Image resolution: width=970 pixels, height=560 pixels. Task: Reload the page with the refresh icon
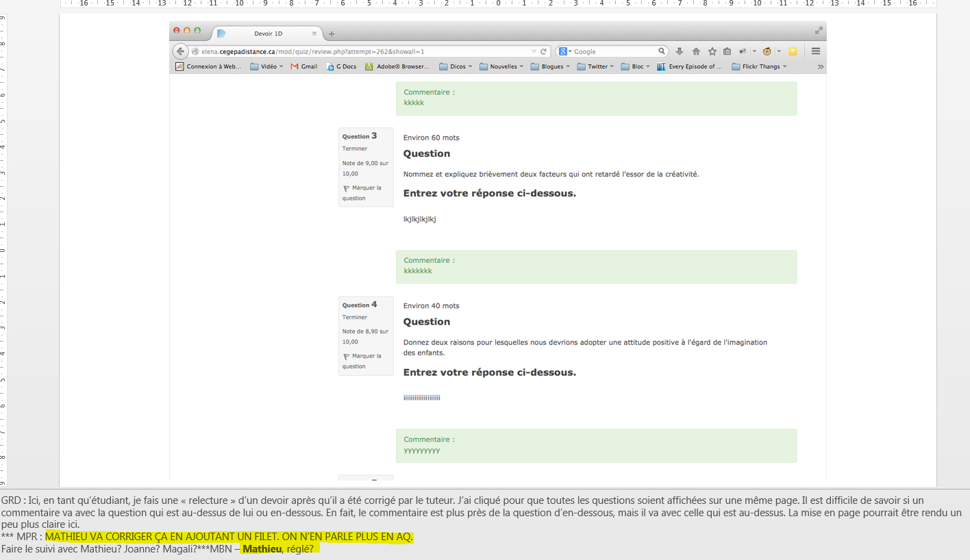click(x=544, y=51)
